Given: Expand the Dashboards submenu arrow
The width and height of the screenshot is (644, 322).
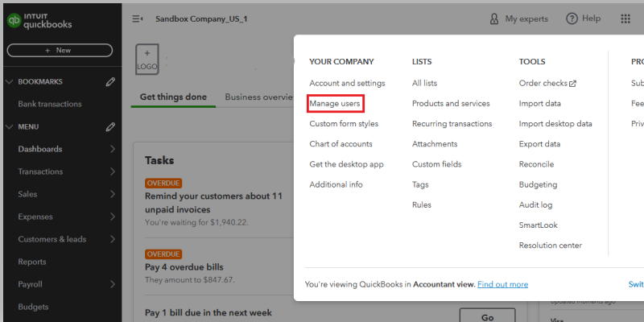Looking at the screenshot, I should 113,149.
